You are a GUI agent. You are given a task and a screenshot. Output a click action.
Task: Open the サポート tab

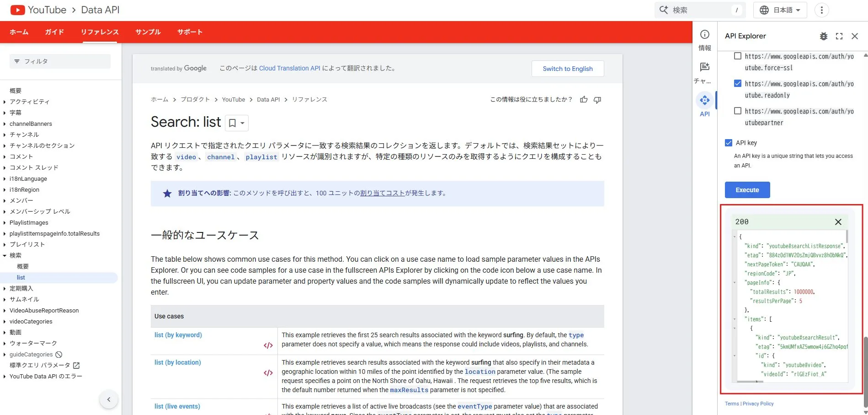(190, 32)
